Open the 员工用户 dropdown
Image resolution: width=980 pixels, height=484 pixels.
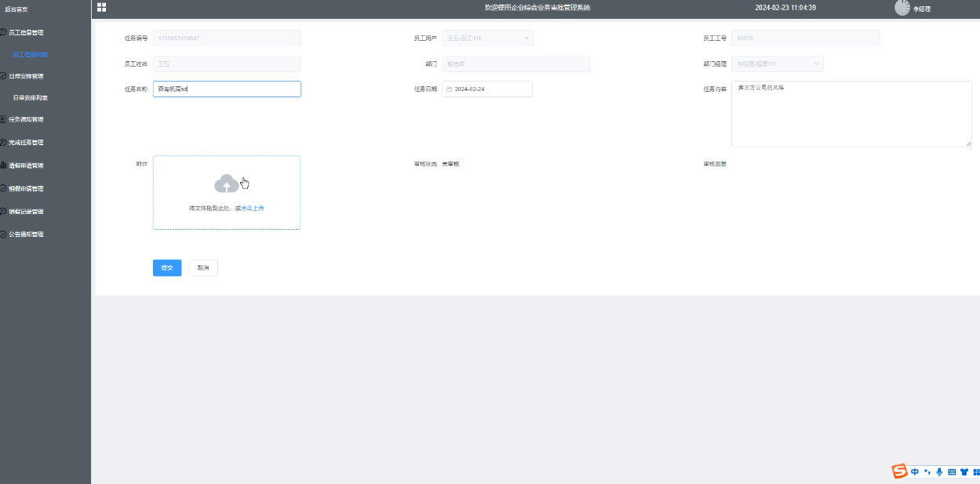point(488,38)
